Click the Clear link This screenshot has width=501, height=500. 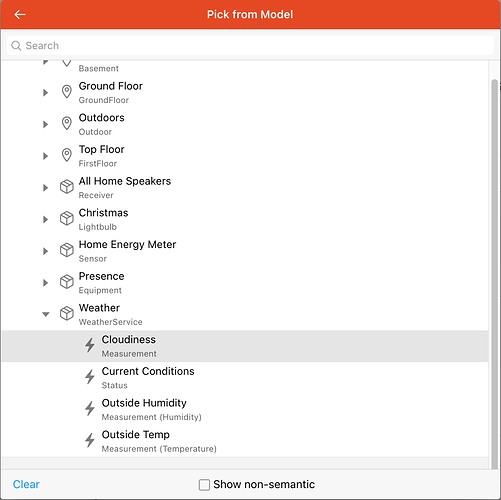pos(26,484)
